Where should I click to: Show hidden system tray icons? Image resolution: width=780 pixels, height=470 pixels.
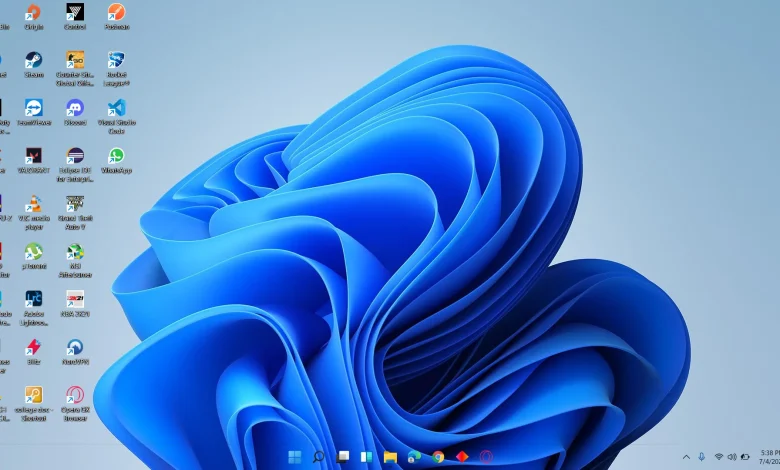[x=686, y=457]
